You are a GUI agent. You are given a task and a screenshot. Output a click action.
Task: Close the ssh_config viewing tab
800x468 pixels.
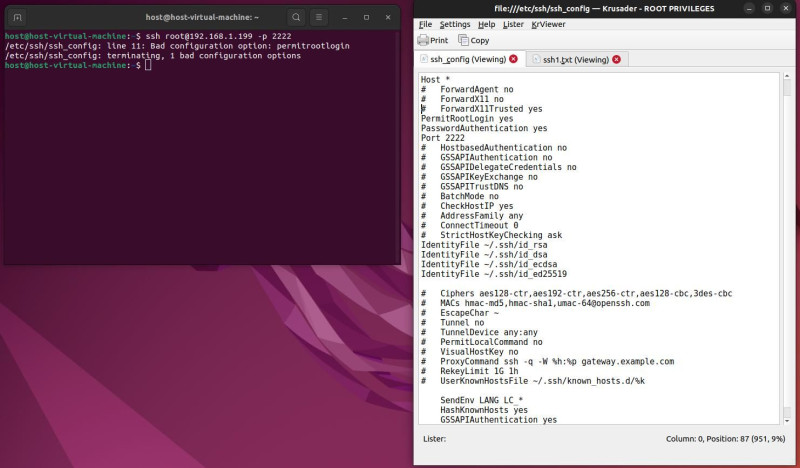point(513,59)
